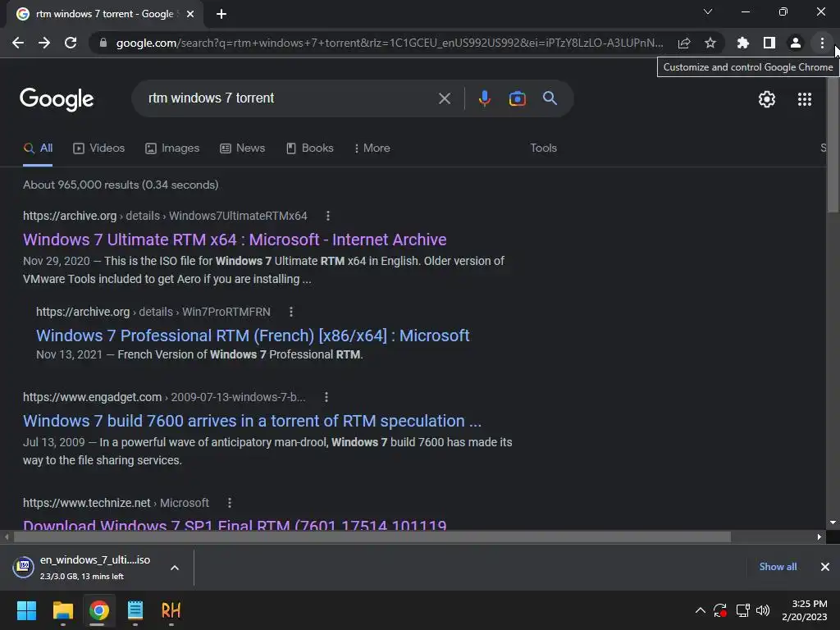Image resolution: width=840 pixels, height=630 pixels.
Task: Show all downloads
Action: [778, 567]
